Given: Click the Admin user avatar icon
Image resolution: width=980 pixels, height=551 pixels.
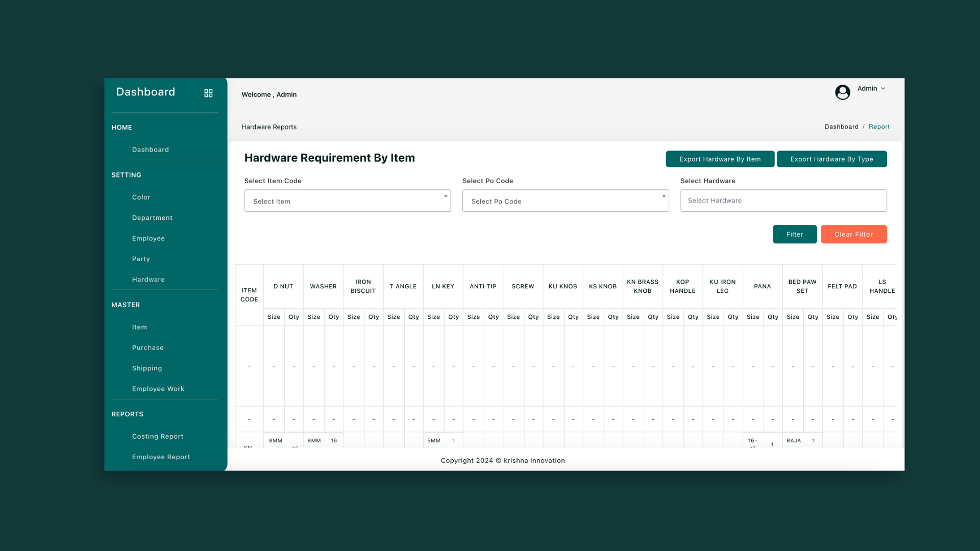Looking at the screenshot, I should point(842,92).
